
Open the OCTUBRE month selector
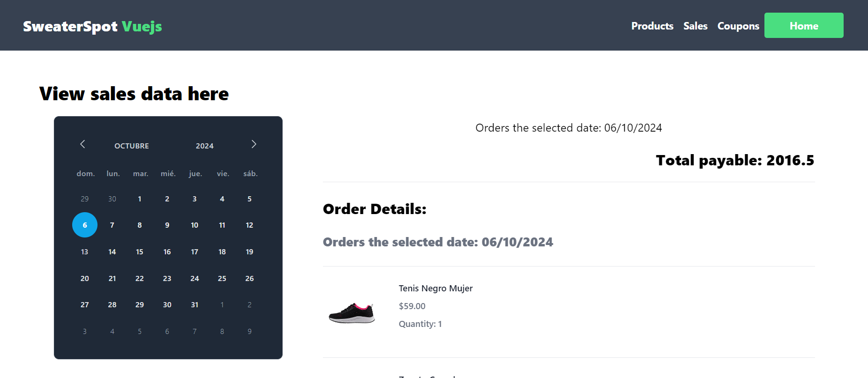coord(132,146)
